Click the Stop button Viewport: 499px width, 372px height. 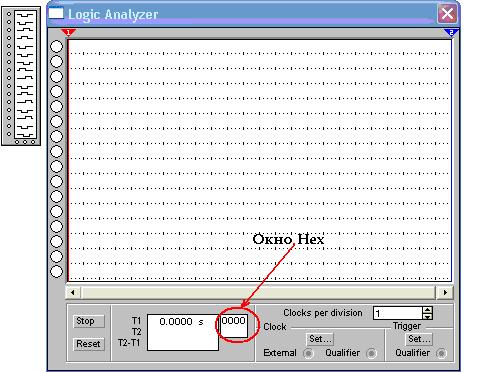tap(89, 321)
